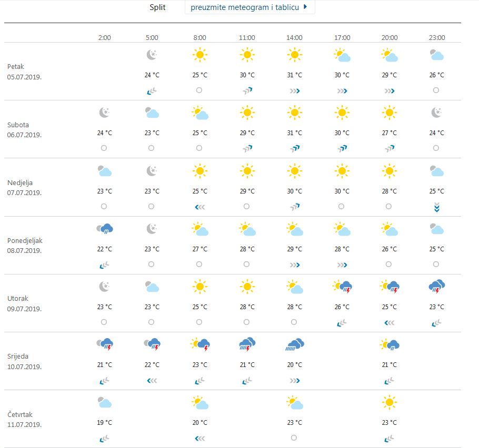Click the 14:00 column header
Screen dimensions: 479x448
pos(294,37)
